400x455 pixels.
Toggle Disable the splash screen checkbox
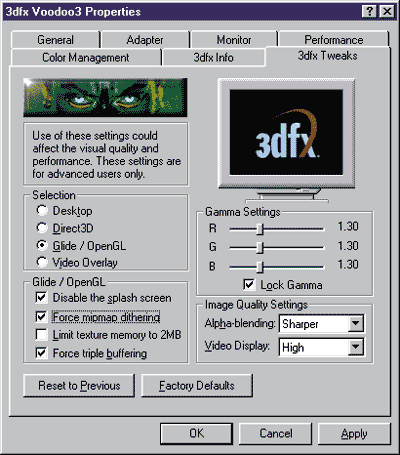tap(41, 298)
